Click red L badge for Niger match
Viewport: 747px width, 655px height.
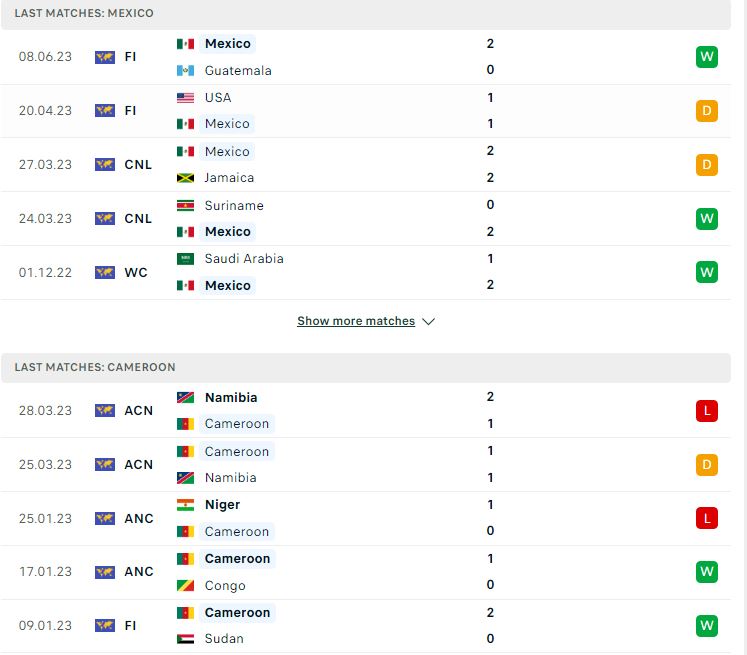coord(707,518)
